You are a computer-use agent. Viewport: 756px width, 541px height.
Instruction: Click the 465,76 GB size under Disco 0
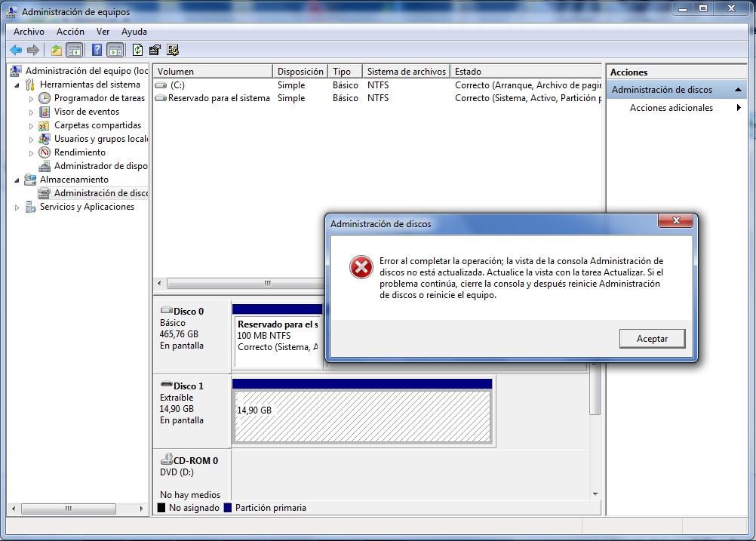(x=179, y=334)
